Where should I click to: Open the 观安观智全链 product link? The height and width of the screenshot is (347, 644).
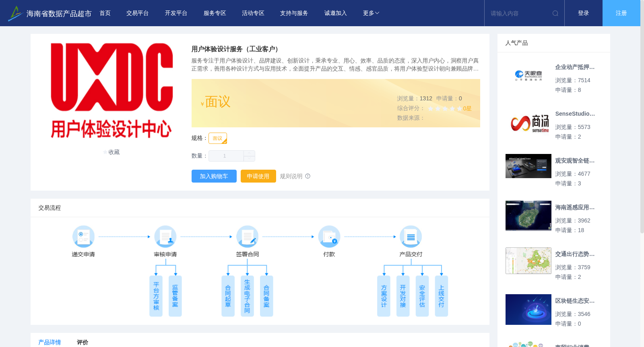(575, 161)
